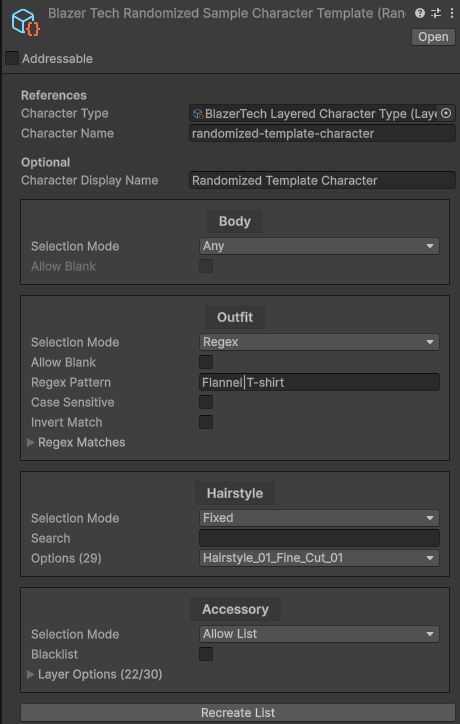
Task: Click the Invert Match label
Action: pos(67,422)
